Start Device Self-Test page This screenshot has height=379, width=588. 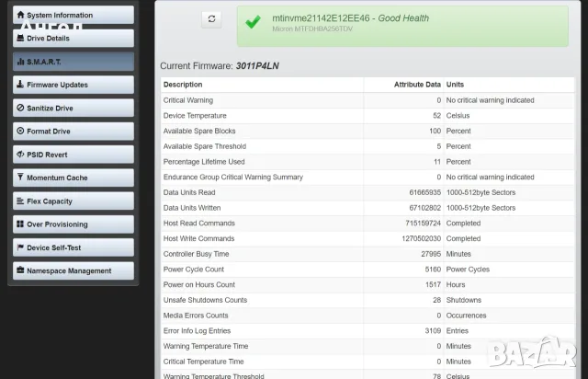(x=73, y=247)
